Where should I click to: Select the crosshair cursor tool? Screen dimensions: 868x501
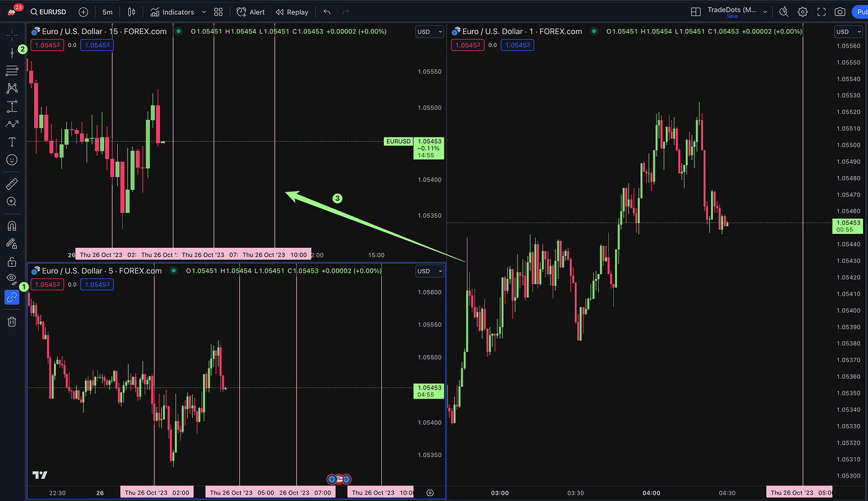[x=11, y=35]
